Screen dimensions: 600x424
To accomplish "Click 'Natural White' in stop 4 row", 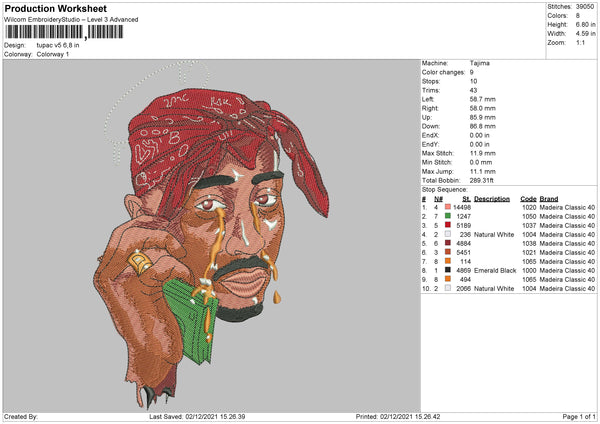I will click(x=494, y=235).
